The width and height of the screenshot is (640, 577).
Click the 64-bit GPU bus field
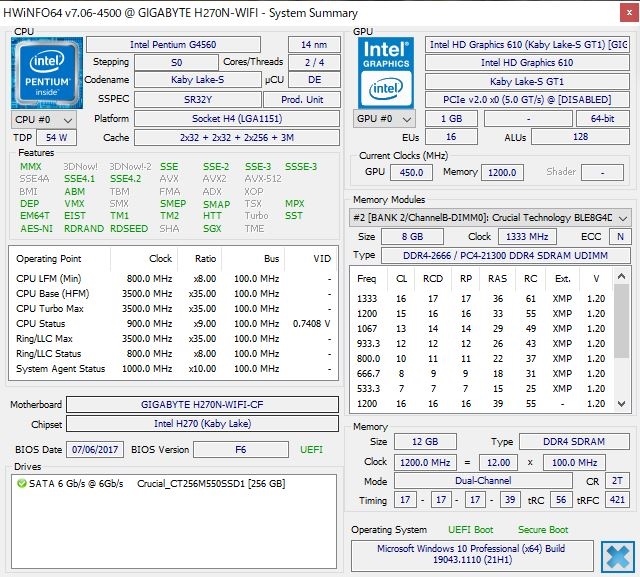(602, 119)
